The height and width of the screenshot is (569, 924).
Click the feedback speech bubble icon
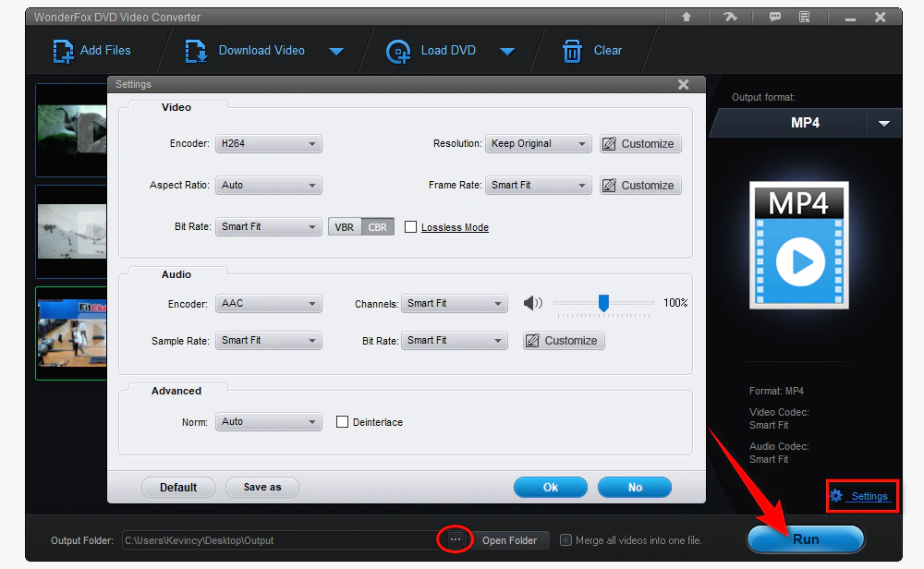coord(775,17)
